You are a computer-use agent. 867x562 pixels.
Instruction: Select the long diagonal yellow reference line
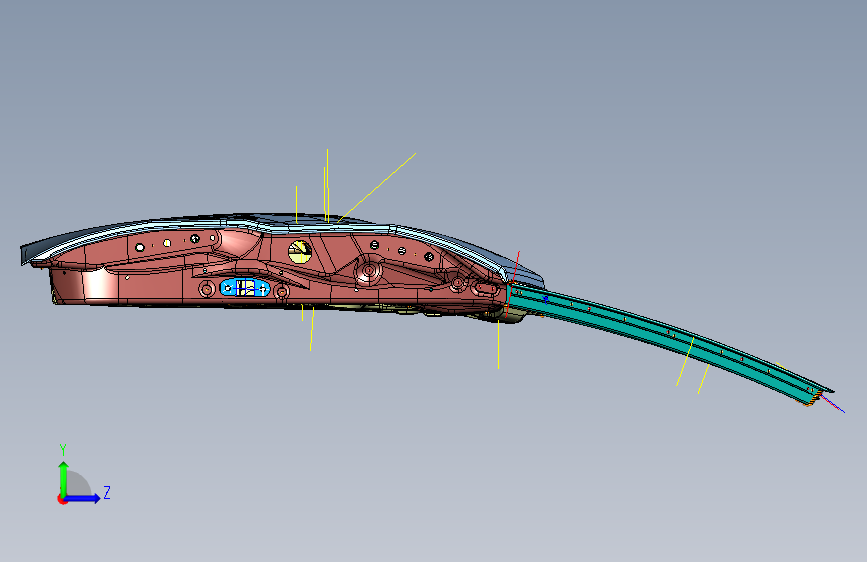[x=377, y=188]
